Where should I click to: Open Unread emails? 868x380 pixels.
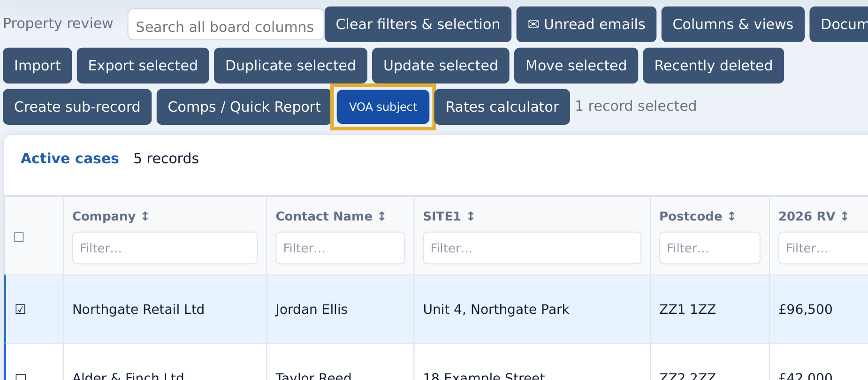point(586,24)
